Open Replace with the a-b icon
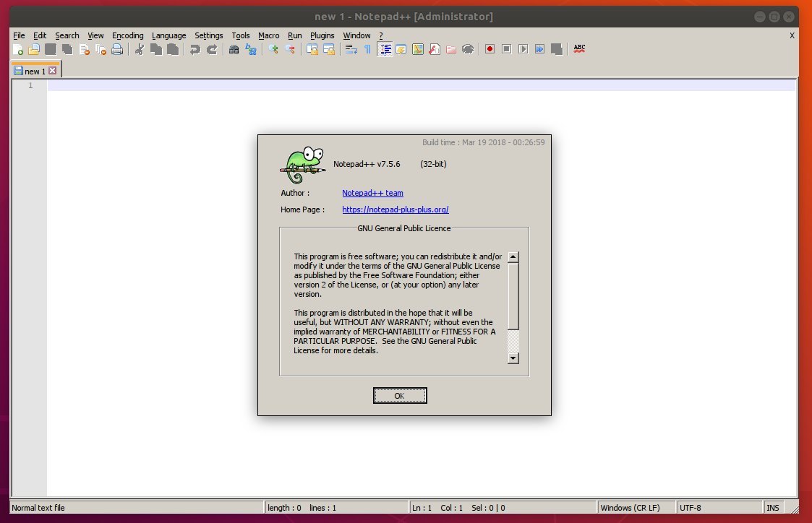The height and width of the screenshot is (523, 812). point(251,49)
